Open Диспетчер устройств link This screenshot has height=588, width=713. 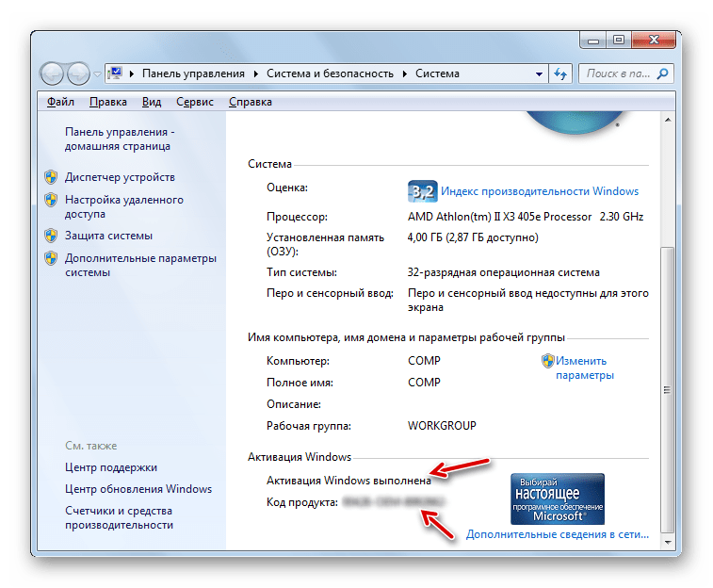pos(120,177)
